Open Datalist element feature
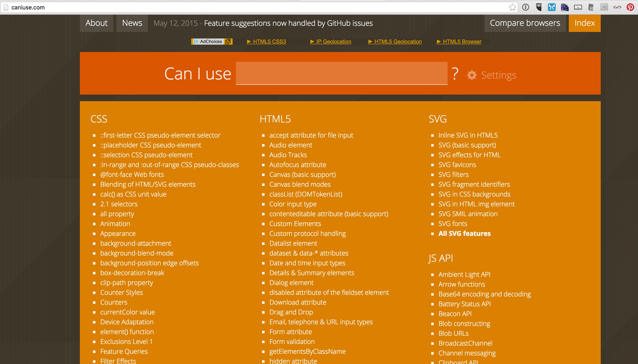Image resolution: width=638 pixels, height=364 pixels. point(293,243)
